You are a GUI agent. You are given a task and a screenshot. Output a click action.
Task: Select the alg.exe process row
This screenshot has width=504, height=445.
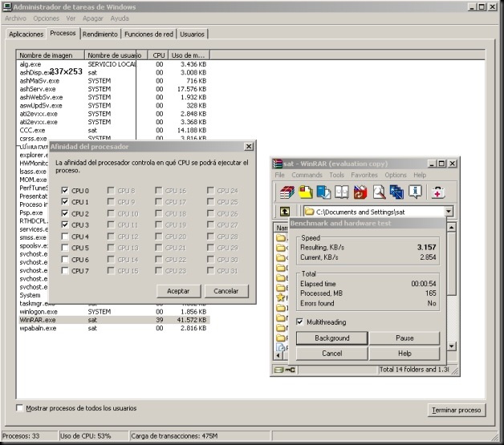tap(114, 64)
